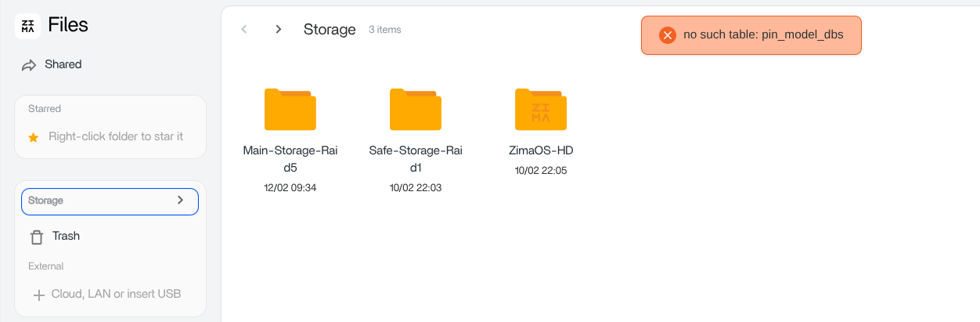
Task: Open the Trash bin icon
Action: click(x=36, y=237)
